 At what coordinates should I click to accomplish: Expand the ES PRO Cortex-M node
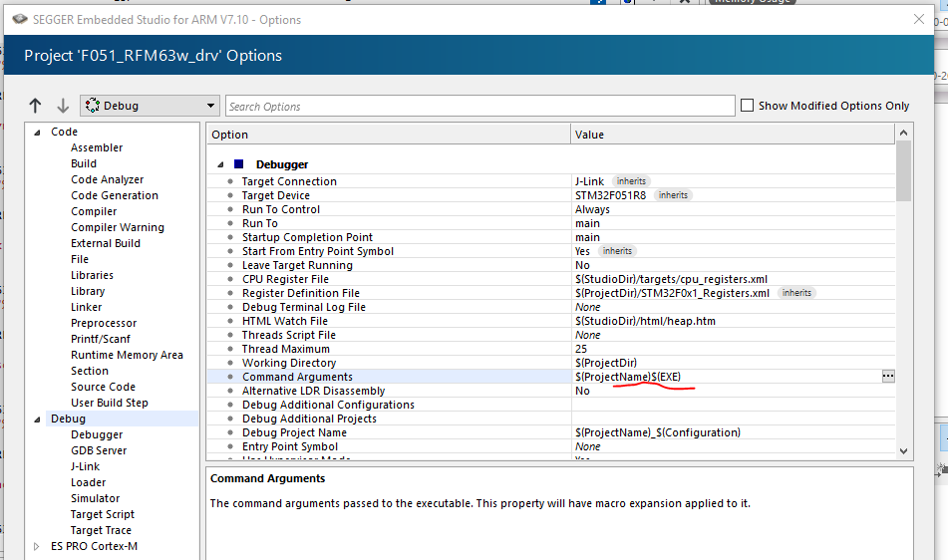(x=36, y=547)
